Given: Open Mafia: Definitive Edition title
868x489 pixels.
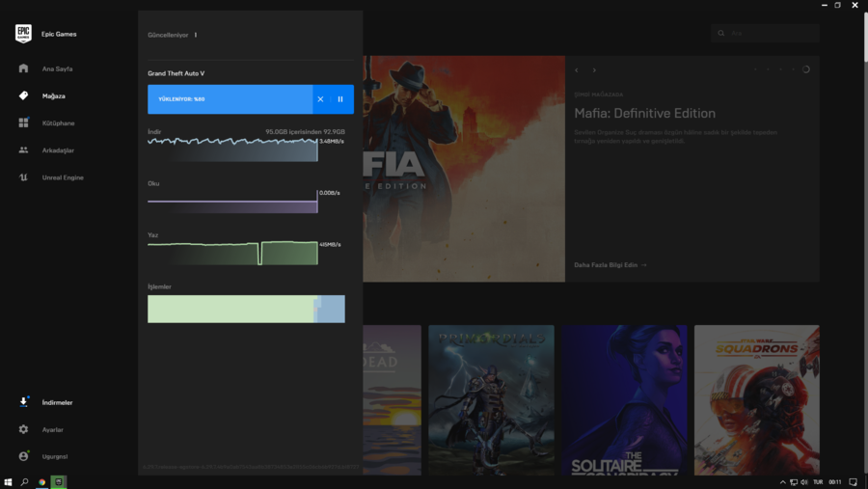Looking at the screenshot, I should click(x=644, y=113).
